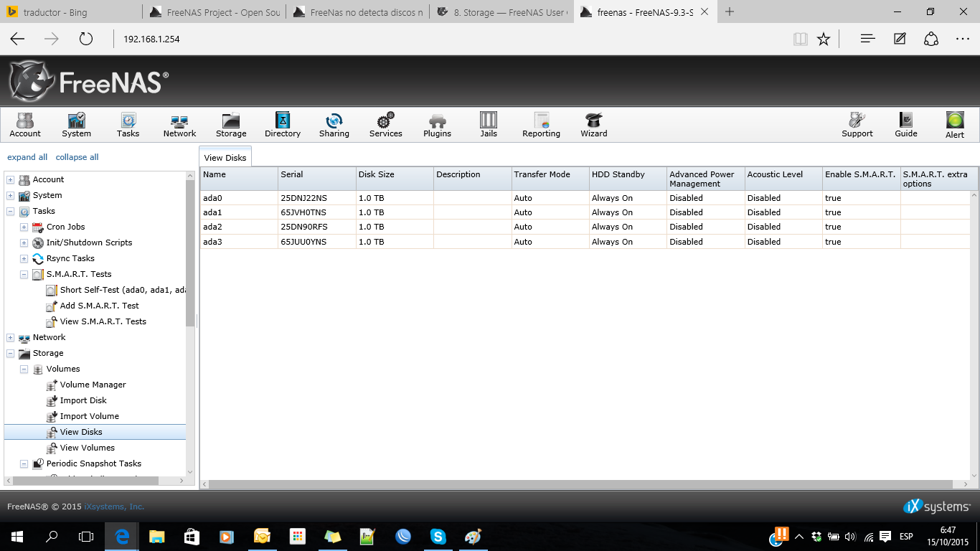Open the Storage toolbar icon
This screenshot has width=980, height=551.
point(231,125)
